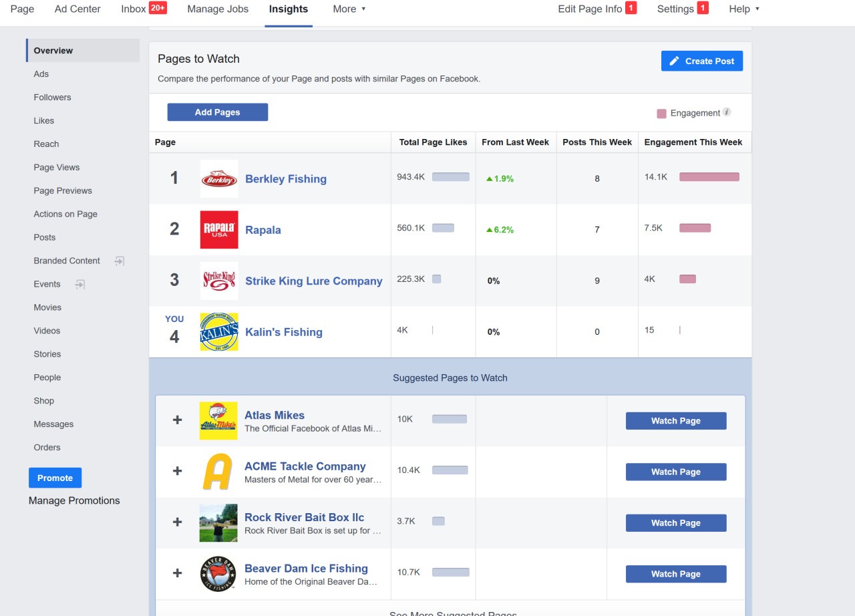Click the Add Pages button

pyautogui.click(x=217, y=112)
